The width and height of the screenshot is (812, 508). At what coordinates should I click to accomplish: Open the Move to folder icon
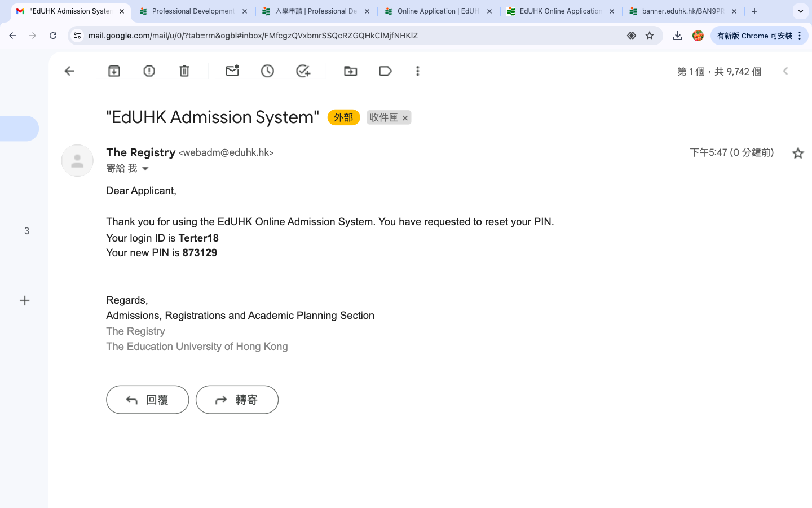[x=350, y=71]
